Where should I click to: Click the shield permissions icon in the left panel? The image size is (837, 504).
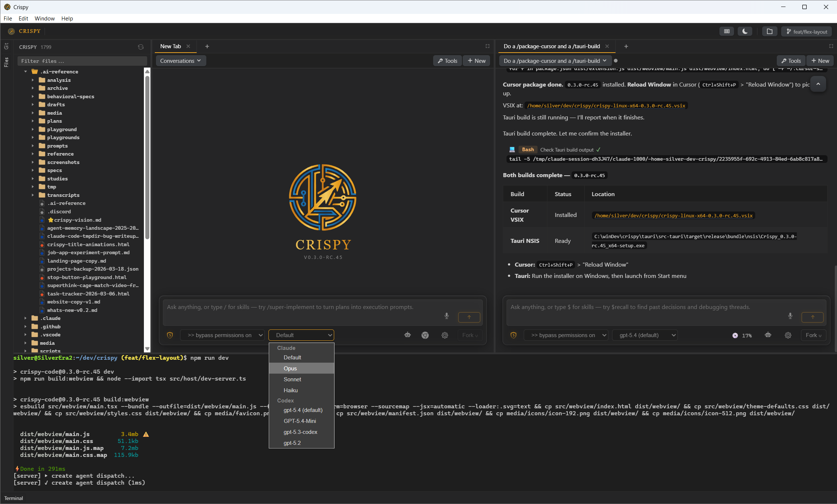170,335
